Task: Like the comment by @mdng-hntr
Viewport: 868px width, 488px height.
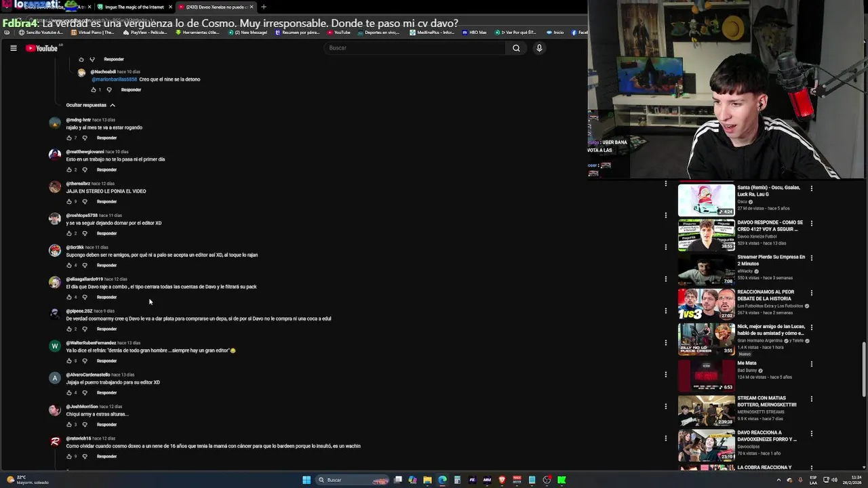Action: point(69,138)
